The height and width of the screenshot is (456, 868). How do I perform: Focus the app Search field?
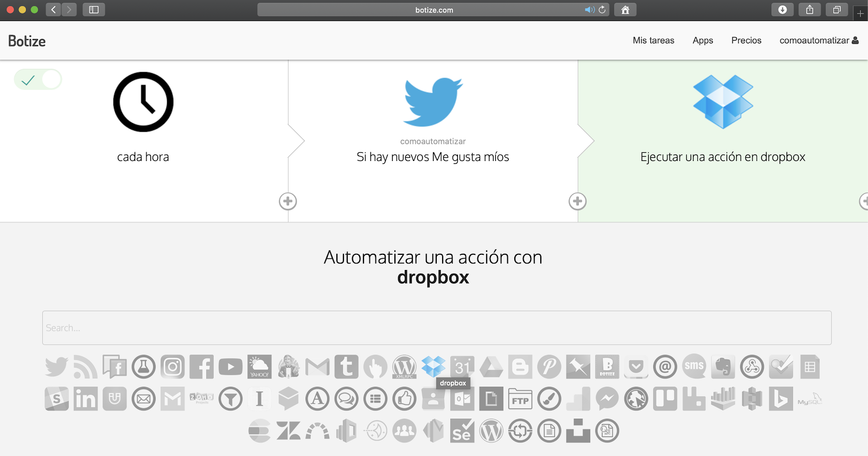(437, 328)
